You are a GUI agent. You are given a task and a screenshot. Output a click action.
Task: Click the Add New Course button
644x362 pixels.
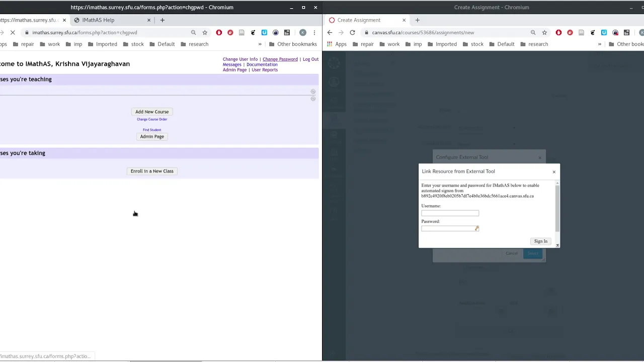pos(152,112)
